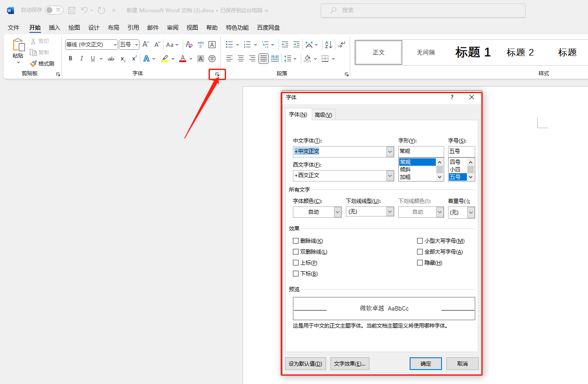Screen dimensions: 588x384
Task: Apply the 标题 1 style
Action: click(473, 52)
